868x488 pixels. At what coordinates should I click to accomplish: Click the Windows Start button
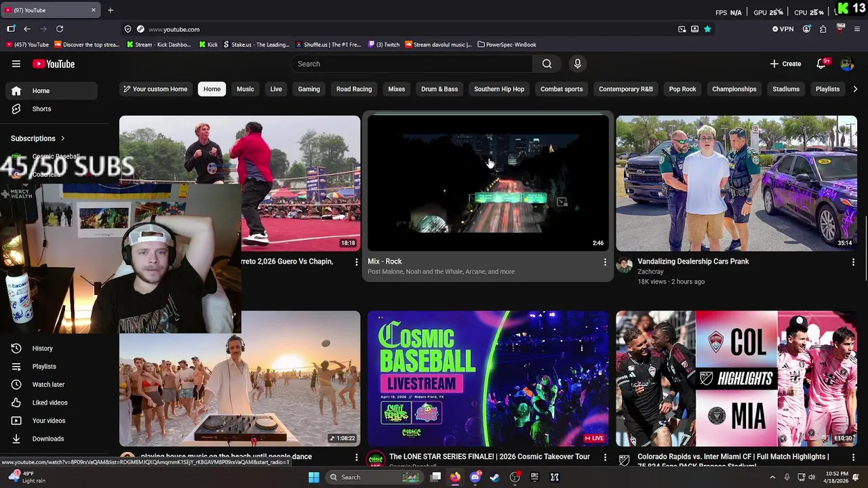(x=314, y=477)
